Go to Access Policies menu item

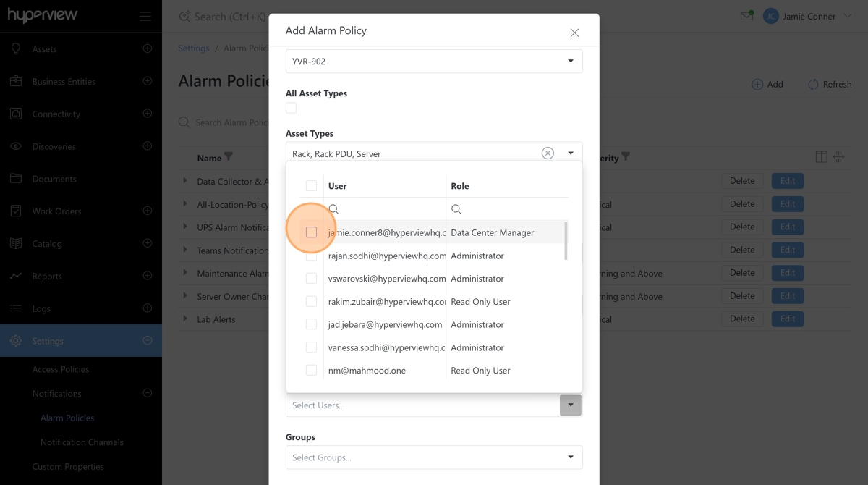click(61, 369)
